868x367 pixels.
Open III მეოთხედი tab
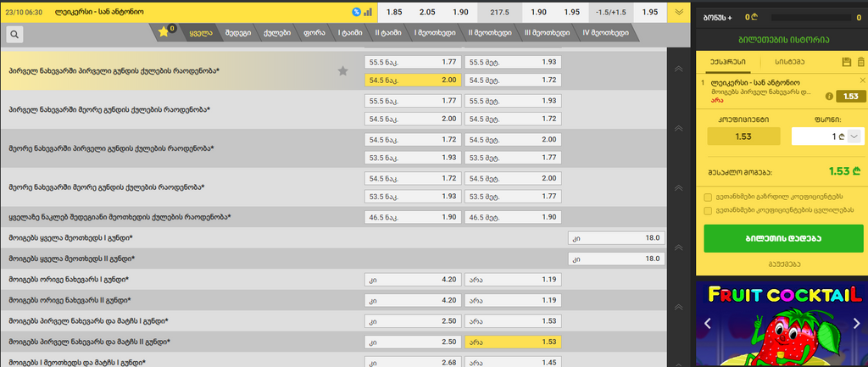point(547,33)
